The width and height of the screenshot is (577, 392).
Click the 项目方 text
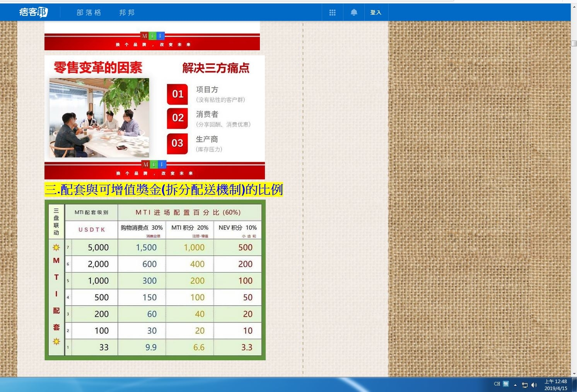207,90
